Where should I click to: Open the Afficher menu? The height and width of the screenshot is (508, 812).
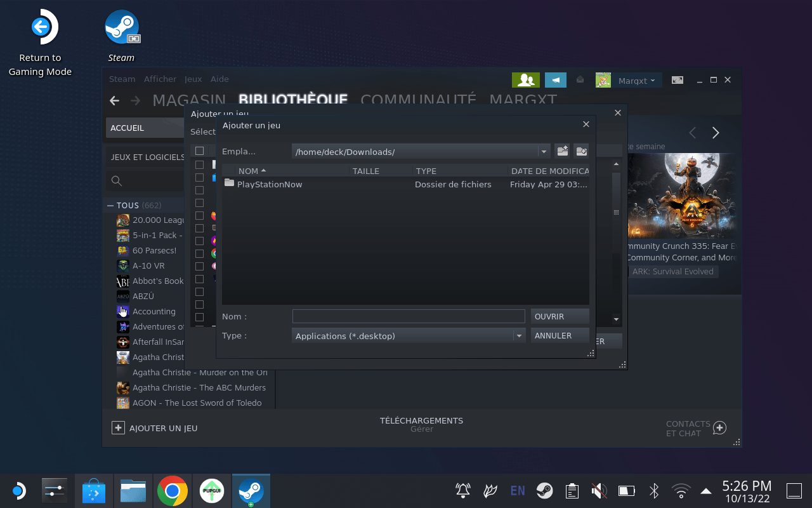tap(160, 79)
